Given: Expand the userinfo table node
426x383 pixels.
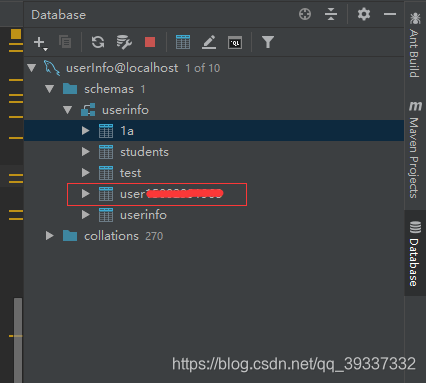Looking at the screenshot, I should click(x=86, y=215).
